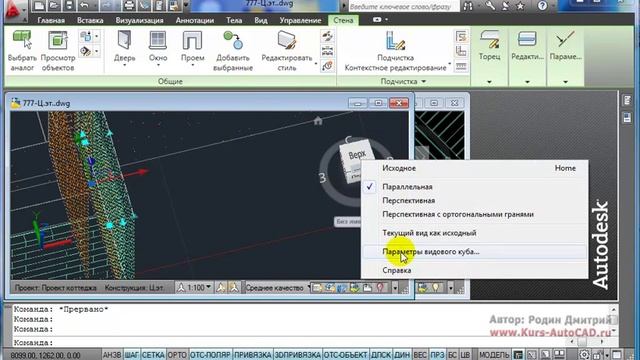This screenshot has height=360, width=640.
Task: Click the Просмотр объектов tool
Action: coord(58,51)
